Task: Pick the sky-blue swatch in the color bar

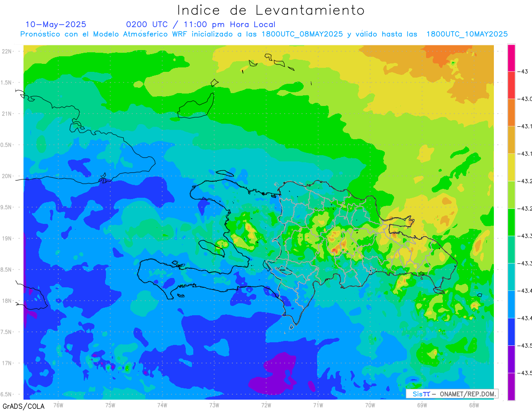Action: [x=511, y=304]
